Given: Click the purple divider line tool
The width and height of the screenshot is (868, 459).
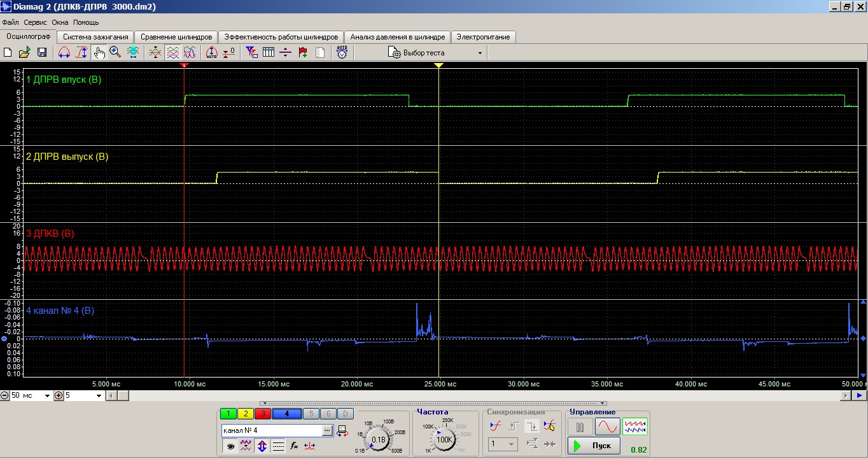Looking at the screenshot, I should coord(286,53).
